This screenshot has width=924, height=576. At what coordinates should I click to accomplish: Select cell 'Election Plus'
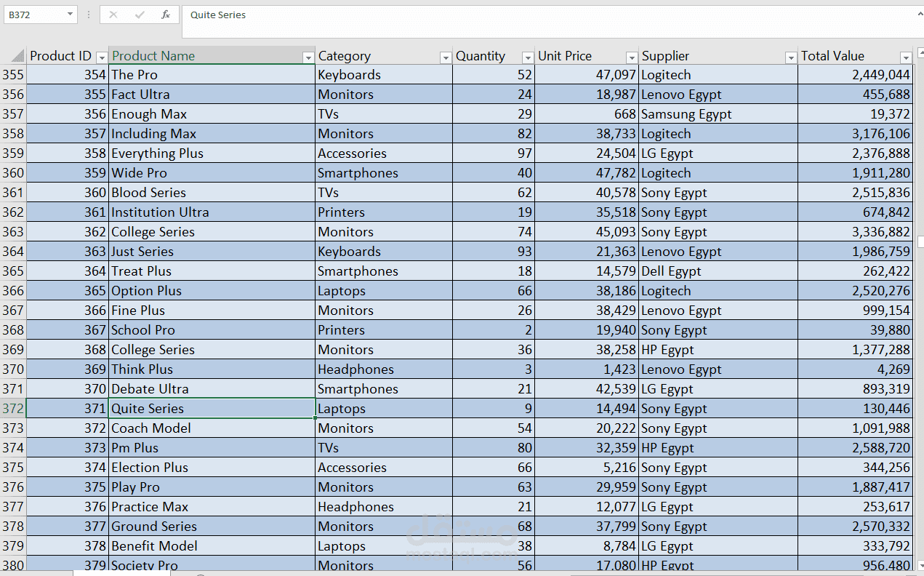212,468
